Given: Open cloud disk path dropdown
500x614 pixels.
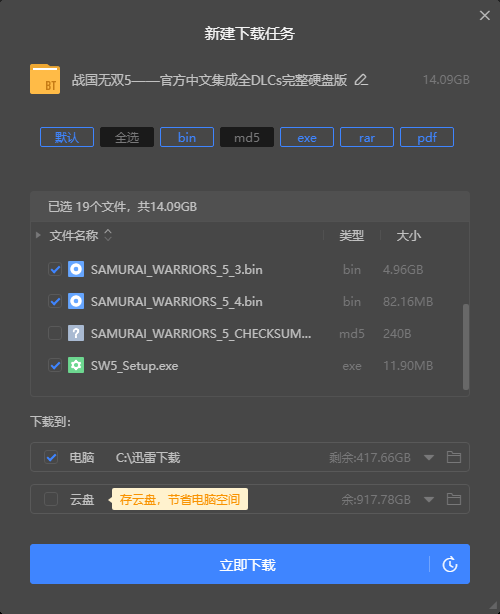Looking at the screenshot, I should point(429,500).
